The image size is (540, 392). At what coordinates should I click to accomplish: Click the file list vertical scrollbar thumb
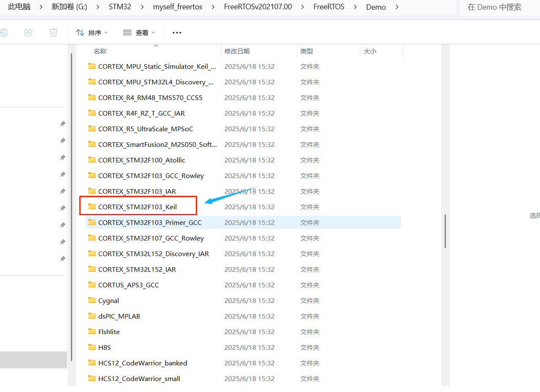tap(445, 231)
